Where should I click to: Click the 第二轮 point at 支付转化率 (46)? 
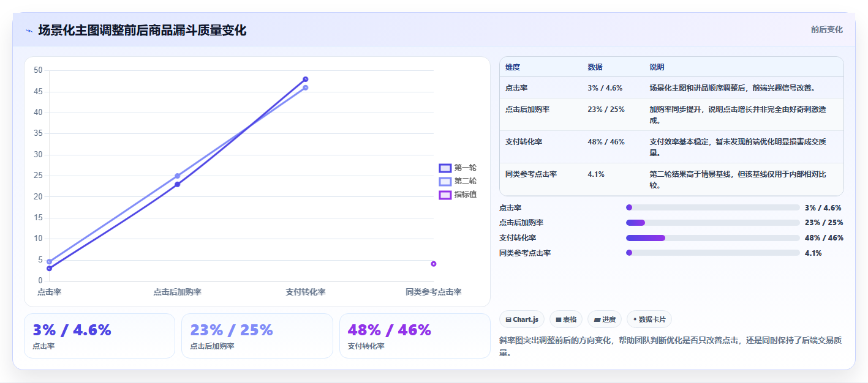305,87
